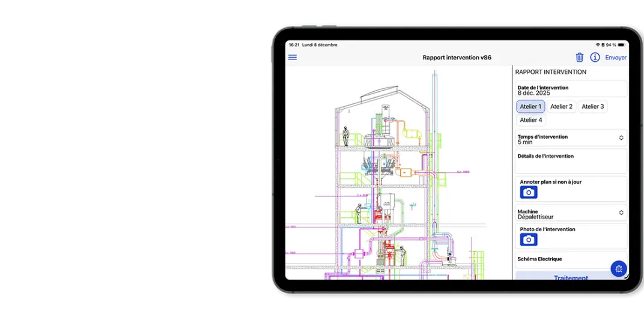Select Atelier 1 option
The image size is (644, 320).
(x=530, y=107)
